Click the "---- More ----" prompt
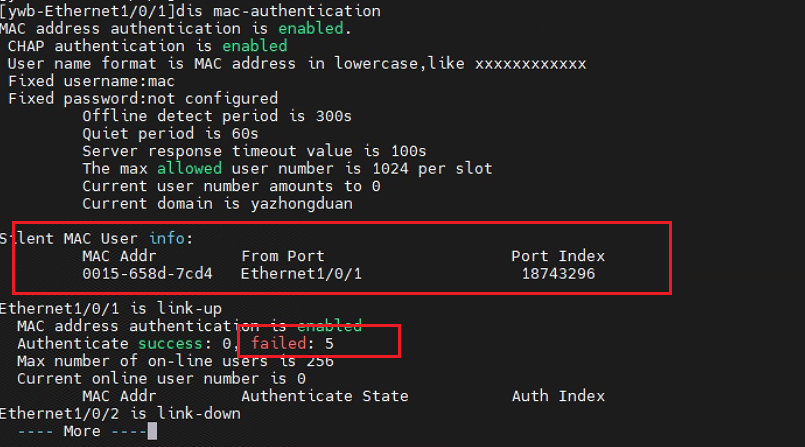Image resolution: width=805 pixels, height=447 pixels. pos(77,431)
